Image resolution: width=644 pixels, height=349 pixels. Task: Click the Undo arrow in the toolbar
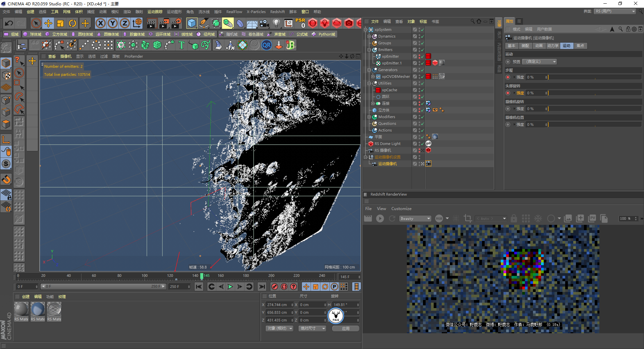[9, 23]
